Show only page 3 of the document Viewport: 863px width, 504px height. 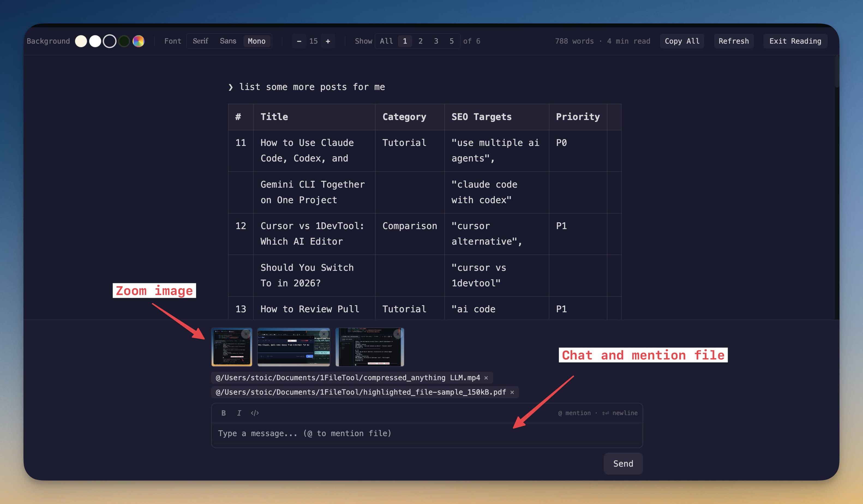[x=436, y=41]
